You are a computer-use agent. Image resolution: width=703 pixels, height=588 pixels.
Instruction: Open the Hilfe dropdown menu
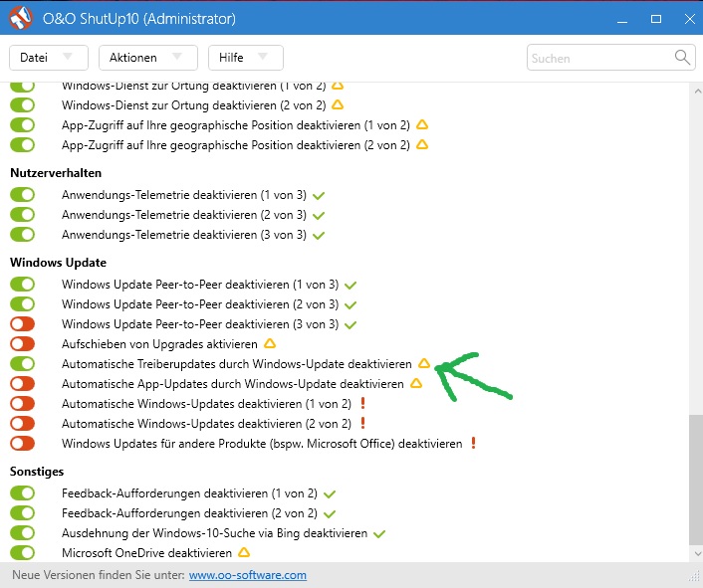tap(246, 58)
